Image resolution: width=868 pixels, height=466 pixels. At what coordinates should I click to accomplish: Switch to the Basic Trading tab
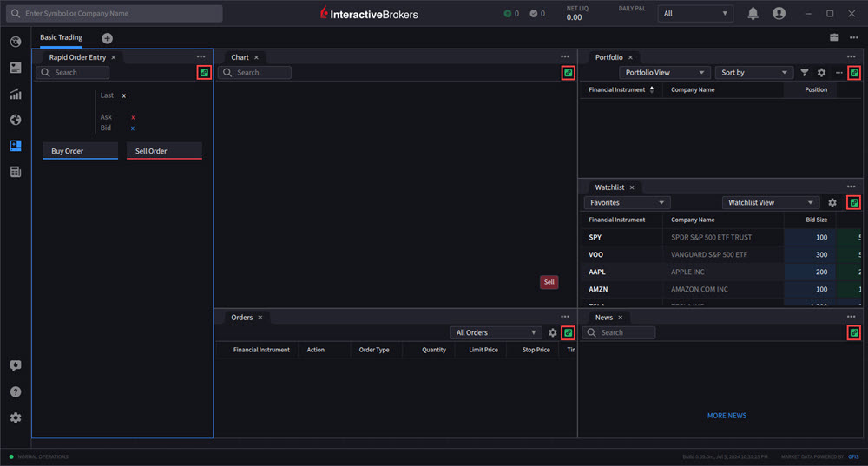pyautogui.click(x=61, y=37)
